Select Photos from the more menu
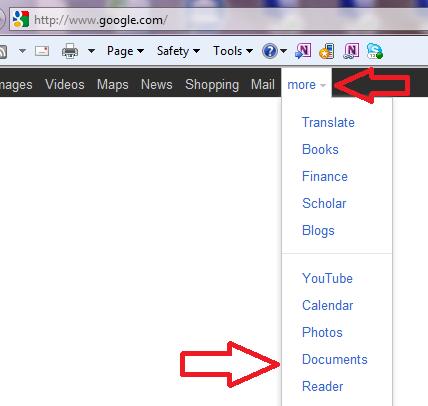 click(x=322, y=332)
